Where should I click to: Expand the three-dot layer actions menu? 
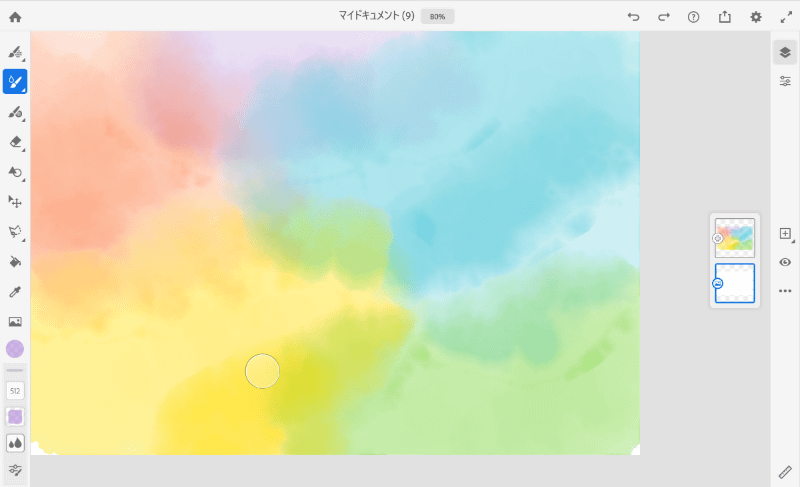click(785, 291)
